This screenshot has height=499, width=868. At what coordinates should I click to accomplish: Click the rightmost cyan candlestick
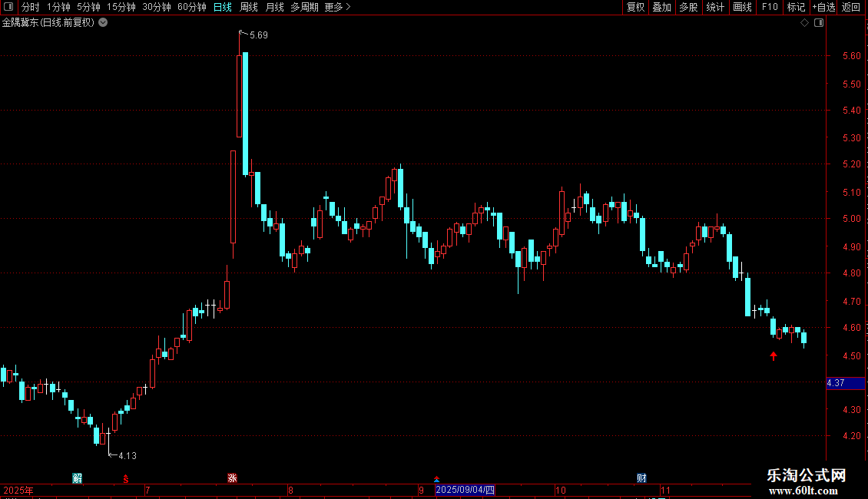coord(803,338)
